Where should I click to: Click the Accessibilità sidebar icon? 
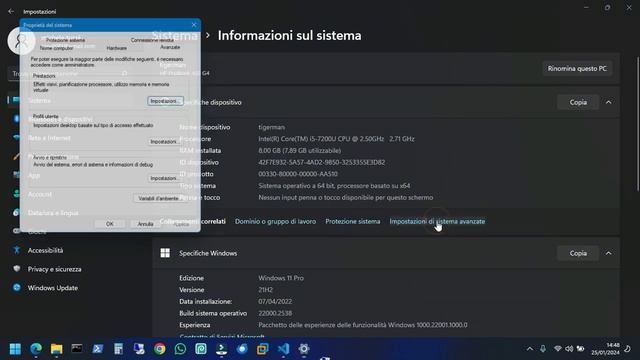coord(17,250)
